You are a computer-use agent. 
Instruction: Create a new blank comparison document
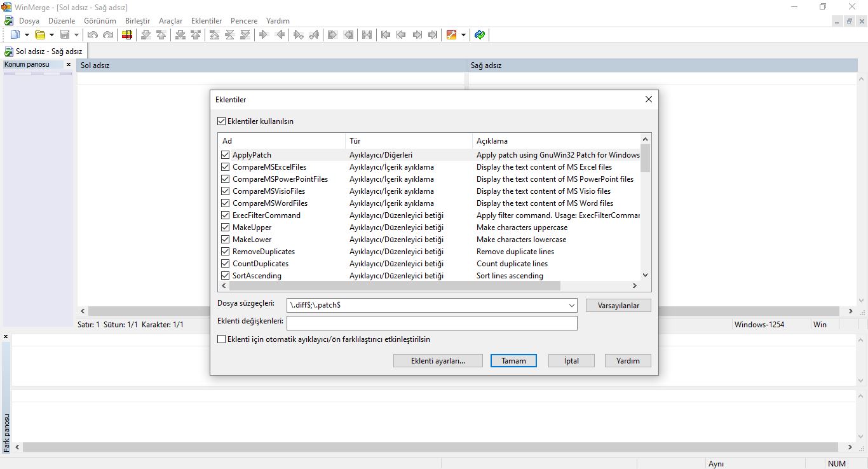pyautogui.click(x=15, y=34)
